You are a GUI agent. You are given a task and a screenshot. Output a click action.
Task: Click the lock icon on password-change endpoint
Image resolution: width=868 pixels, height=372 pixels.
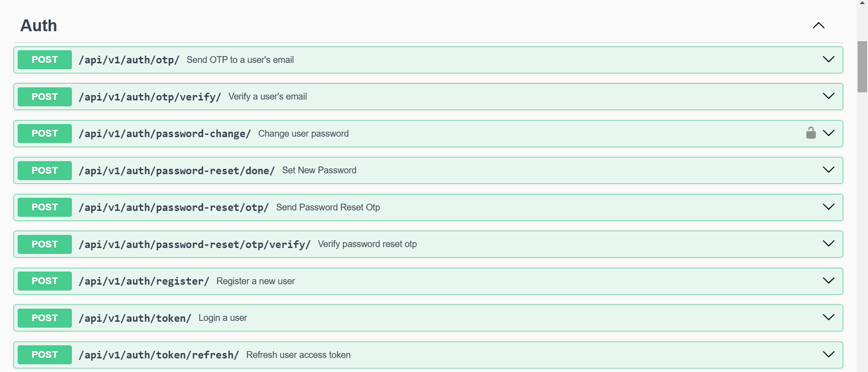pyautogui.click(x=811, y=133)
